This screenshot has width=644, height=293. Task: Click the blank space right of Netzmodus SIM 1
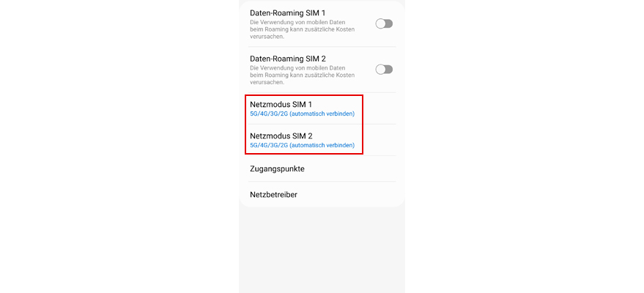point(380,108)
